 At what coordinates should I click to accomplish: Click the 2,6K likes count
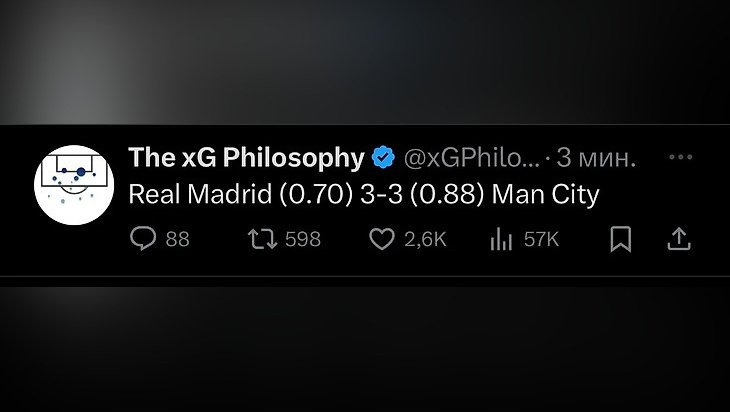(426, 240)
